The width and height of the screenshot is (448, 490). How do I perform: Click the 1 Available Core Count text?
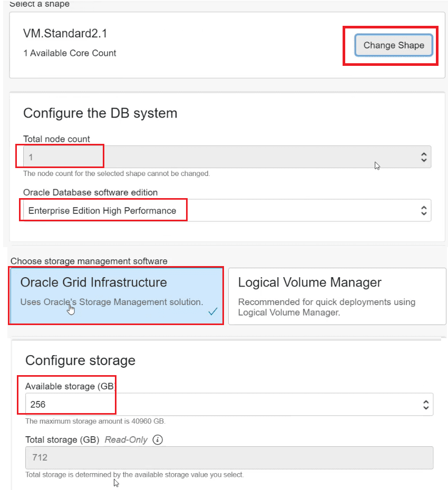point(69,53)
